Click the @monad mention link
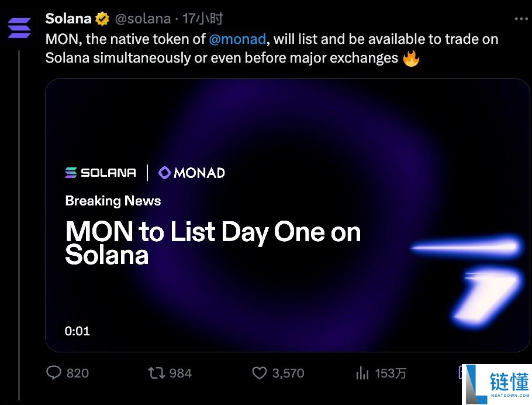 pos(237,39)
